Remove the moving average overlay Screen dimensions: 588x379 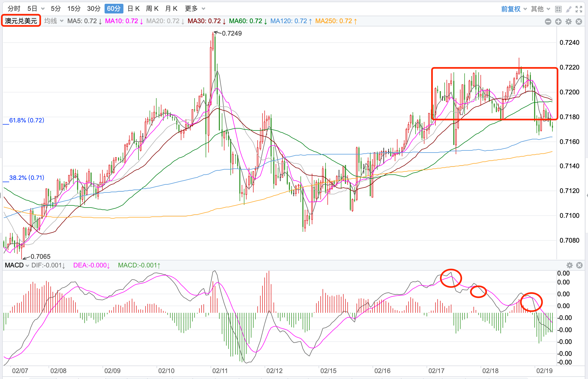click(x=579, y=22)
